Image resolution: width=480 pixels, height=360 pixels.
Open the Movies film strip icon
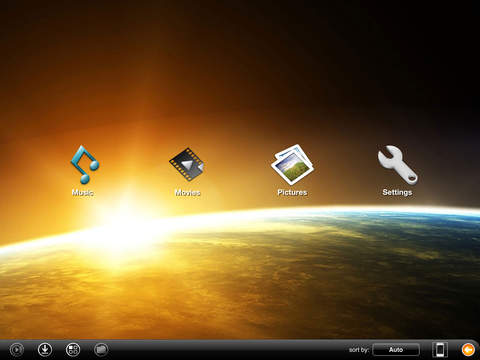tap(187, 165)
